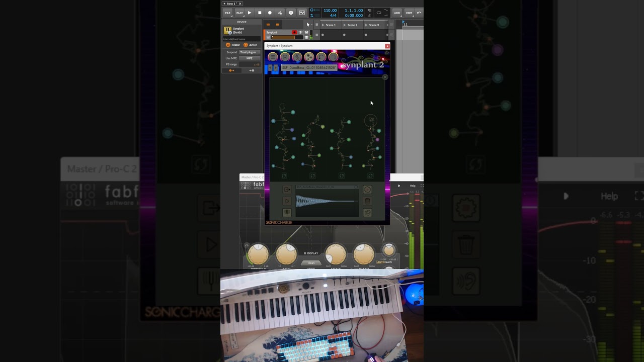644x362 pixels.
Task: Click the Synplant save patch button
Action: pos(285,57)
